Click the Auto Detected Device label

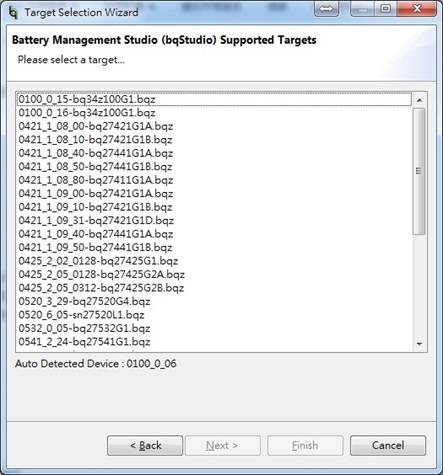[96, 364]
